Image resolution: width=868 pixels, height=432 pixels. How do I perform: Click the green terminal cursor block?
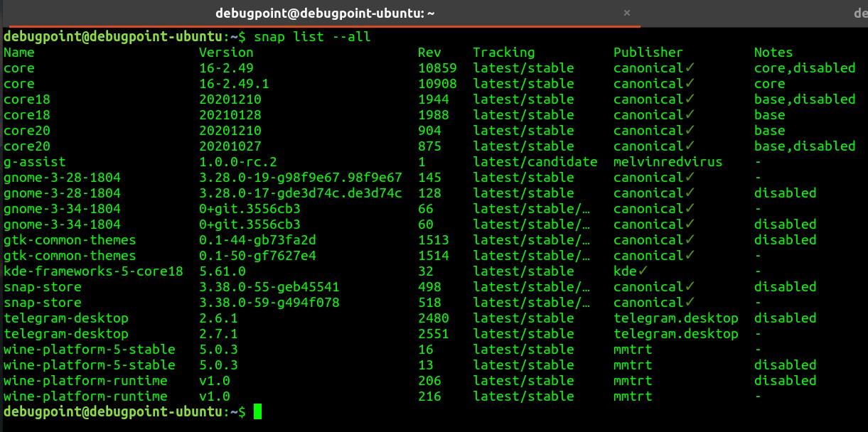click(257, 411)
